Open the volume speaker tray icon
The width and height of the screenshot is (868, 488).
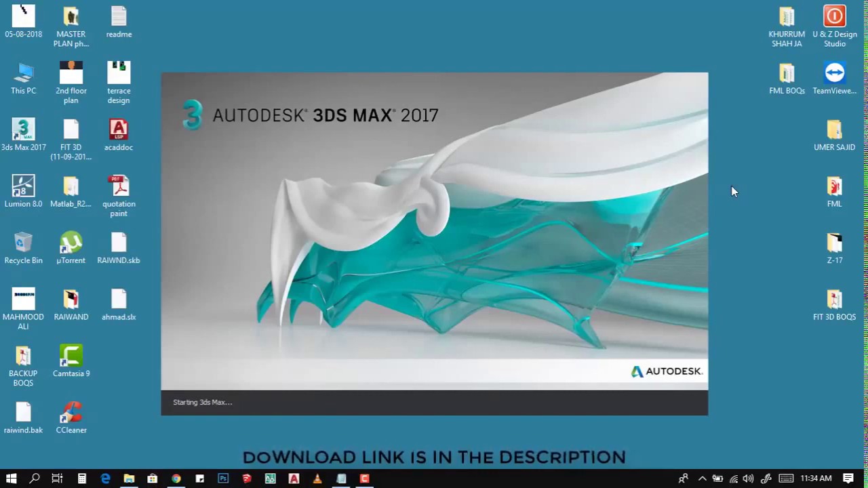point(749,479)
